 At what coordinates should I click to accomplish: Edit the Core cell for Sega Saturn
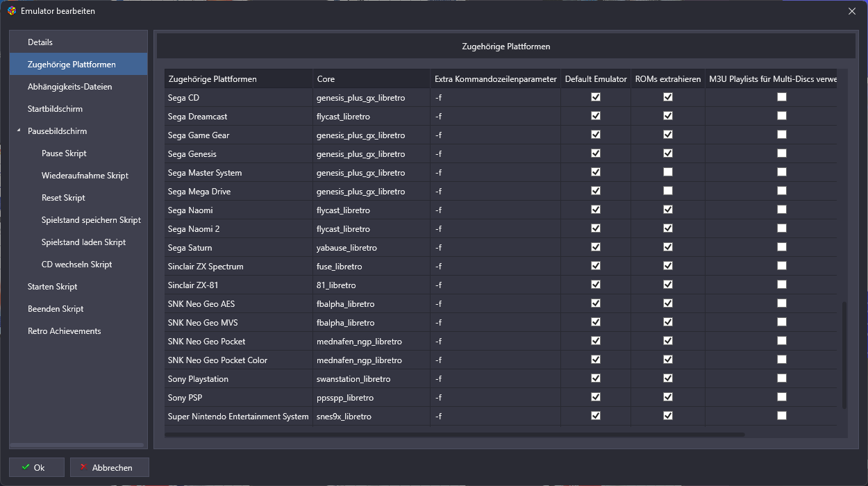tap(371, 248)
